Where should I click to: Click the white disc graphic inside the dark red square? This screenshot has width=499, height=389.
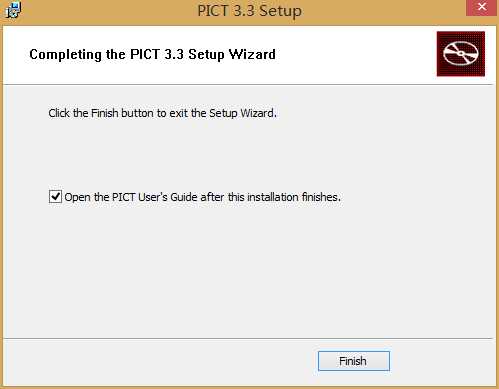tap(461, 53)
